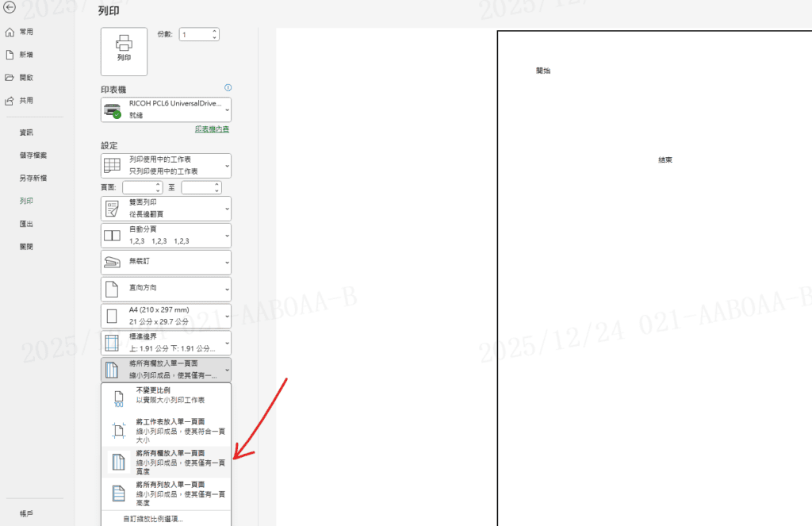Select 不變更比例 scaling option

[x=167, y=395]
